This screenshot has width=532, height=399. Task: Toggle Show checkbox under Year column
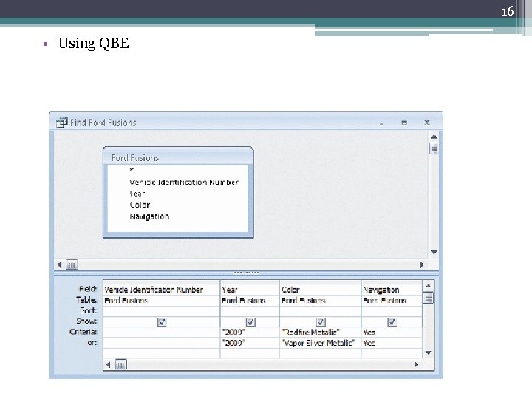coord(250,322)
